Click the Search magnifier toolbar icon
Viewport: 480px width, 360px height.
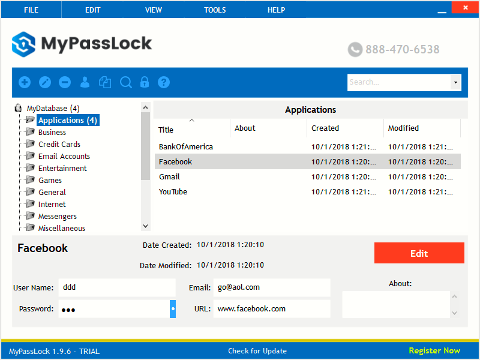tap(126, 82)
